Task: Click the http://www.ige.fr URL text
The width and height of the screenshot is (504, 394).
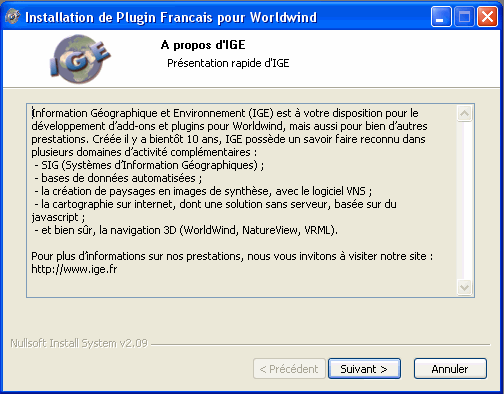Action: (x=74, y=269)
